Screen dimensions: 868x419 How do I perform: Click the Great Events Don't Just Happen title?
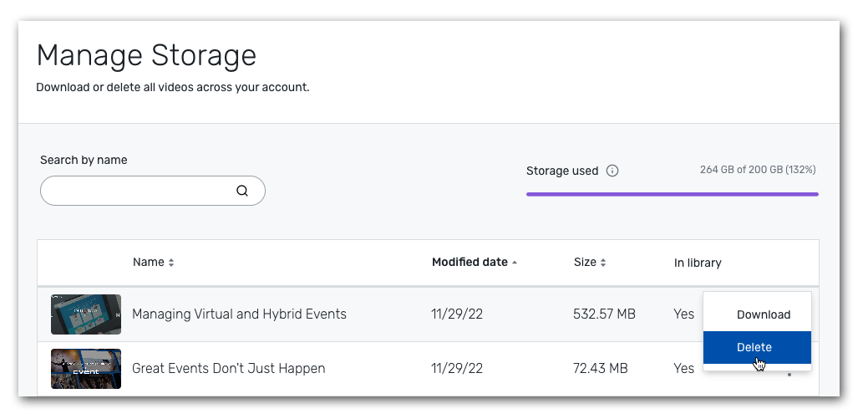[x=228, y=368]
